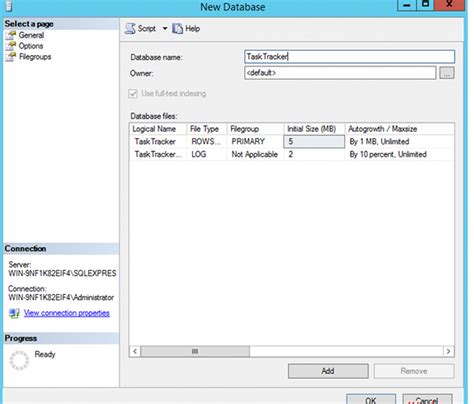Click the Script toolbar icon
474x404 pixels.
130,29
